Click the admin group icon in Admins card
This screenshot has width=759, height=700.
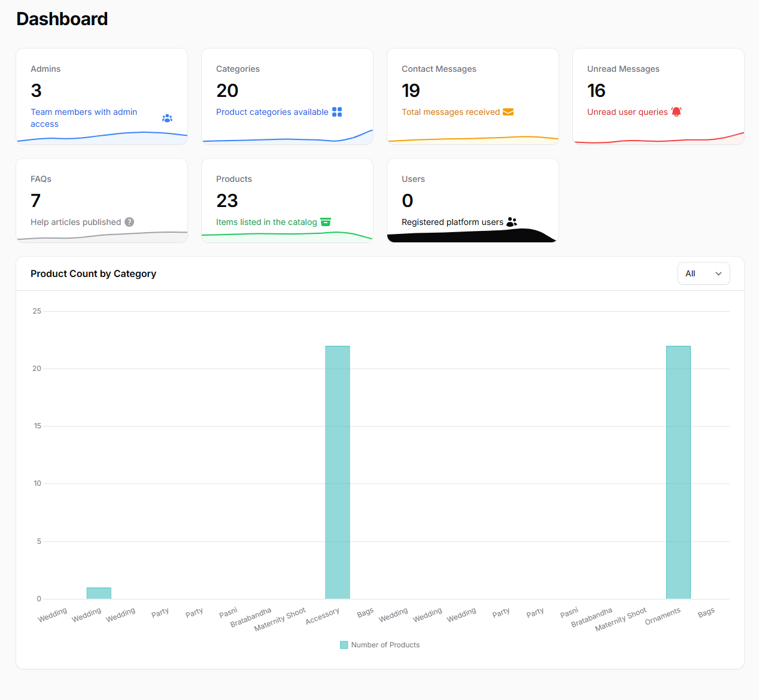pyautogui.click(x=167, y=118)
